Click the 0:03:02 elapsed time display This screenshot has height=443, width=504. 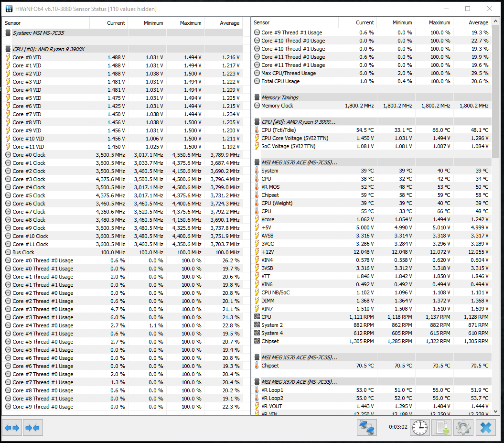(x=398, y=427)
